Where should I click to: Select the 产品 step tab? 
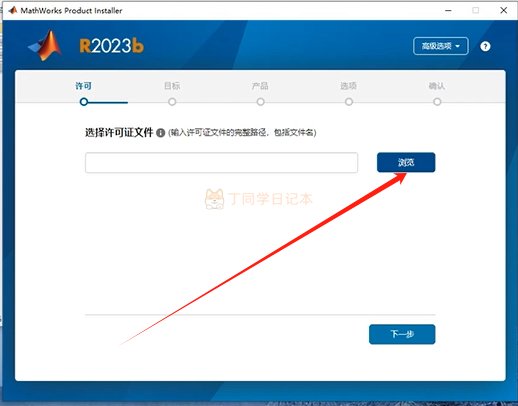coord(260,86)
